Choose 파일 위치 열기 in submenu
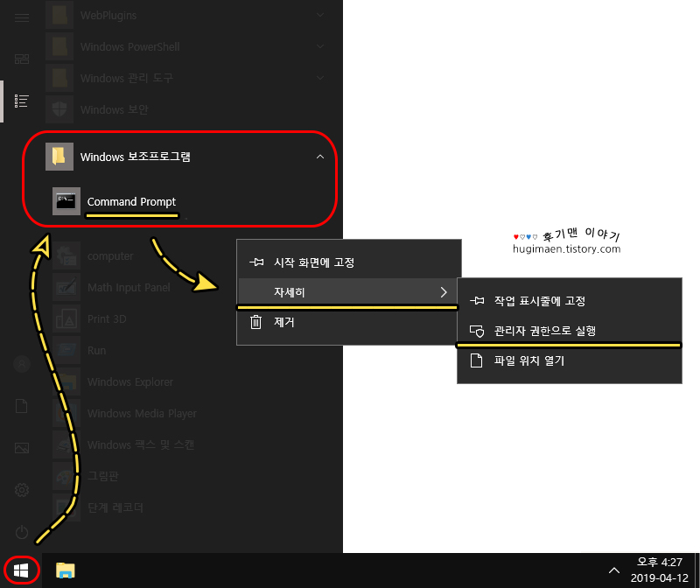Image resolution: width=700 pixels, height=588 pixels. pos(570,360)
